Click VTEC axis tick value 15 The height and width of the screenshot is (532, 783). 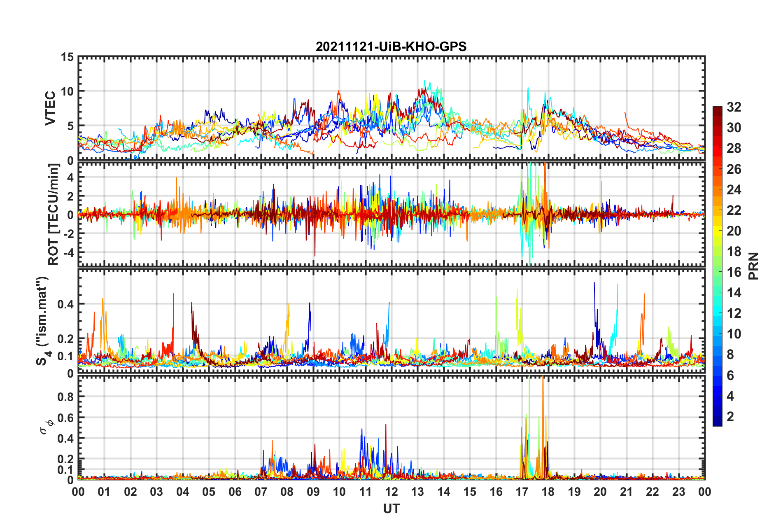[x=67, y=57]
